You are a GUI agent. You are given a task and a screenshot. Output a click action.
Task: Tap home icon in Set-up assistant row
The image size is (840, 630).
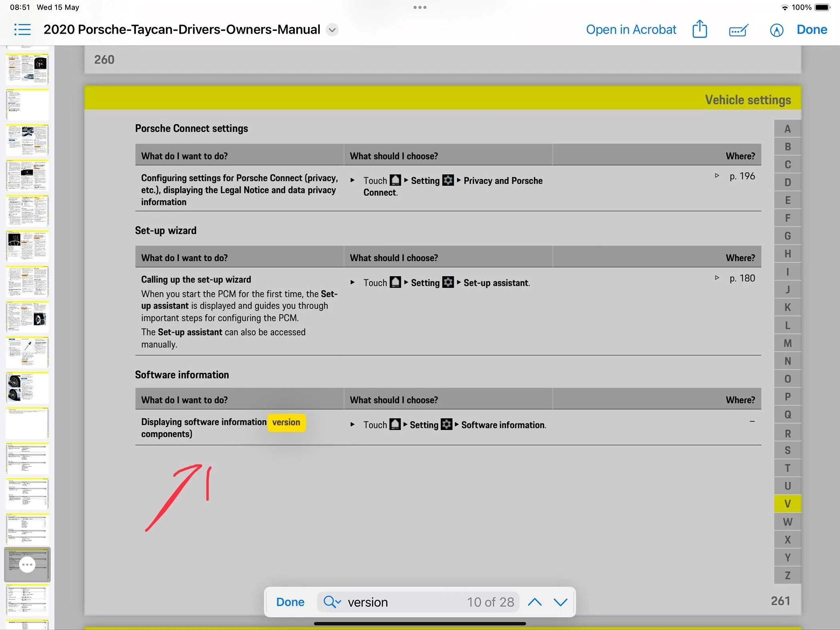(x=395, y=282)
